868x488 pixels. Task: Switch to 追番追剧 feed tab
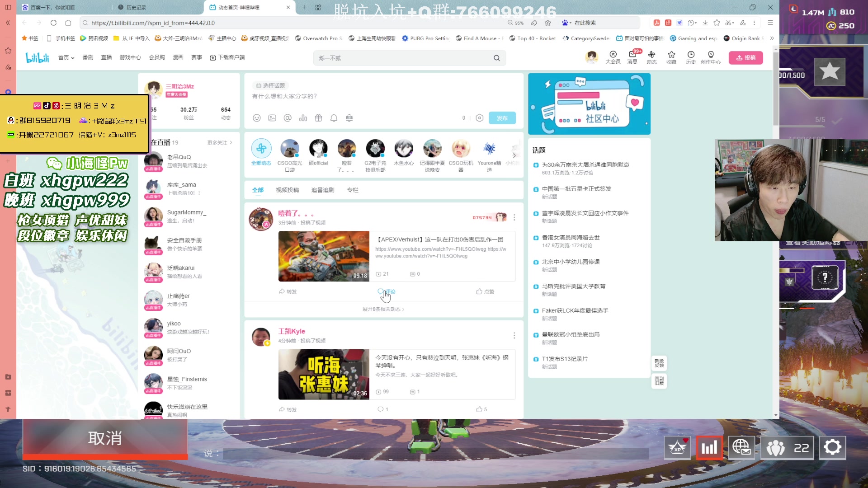[x=323, y=190]
